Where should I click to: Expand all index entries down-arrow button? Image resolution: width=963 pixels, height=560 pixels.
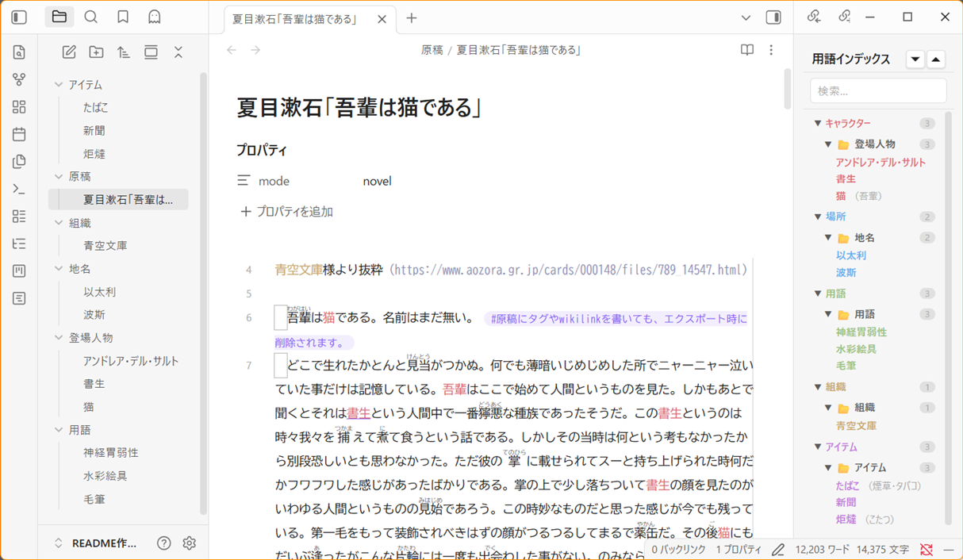point(915,59)
